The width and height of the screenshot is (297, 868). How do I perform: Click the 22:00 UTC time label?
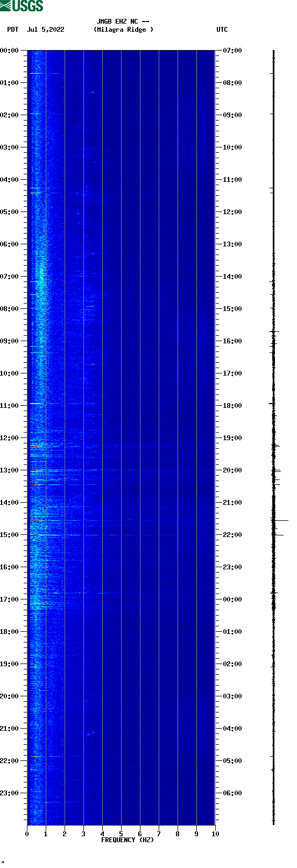pyautogui.click(x=232, y=535)
